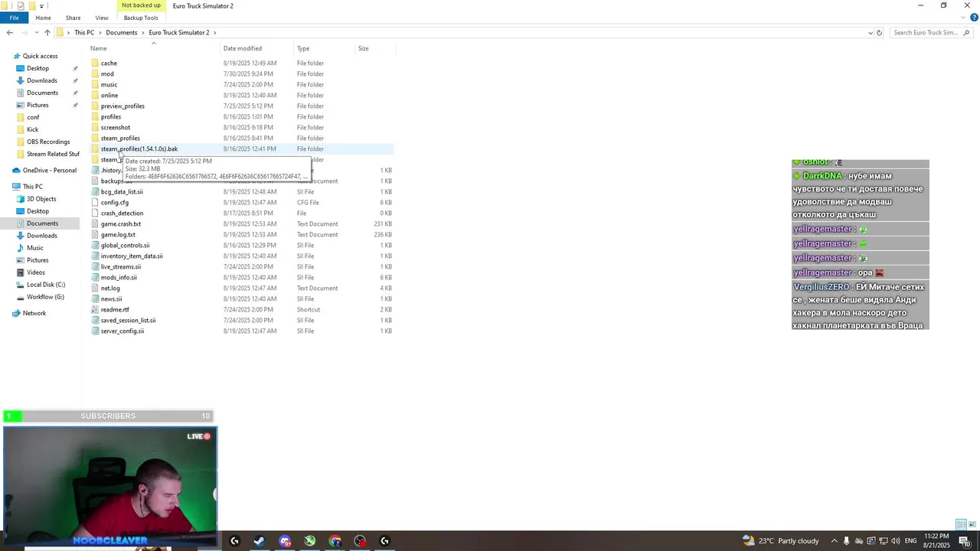Screen dimensions: 980x551
Task: Go back with the Back arrow
Action: 9,32
